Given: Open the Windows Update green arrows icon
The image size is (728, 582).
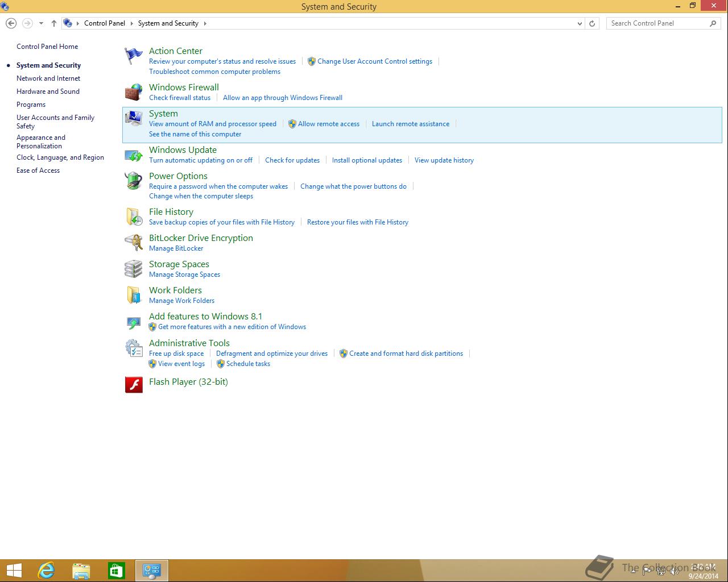Looking at the screenshot, I should coord(134,155).
